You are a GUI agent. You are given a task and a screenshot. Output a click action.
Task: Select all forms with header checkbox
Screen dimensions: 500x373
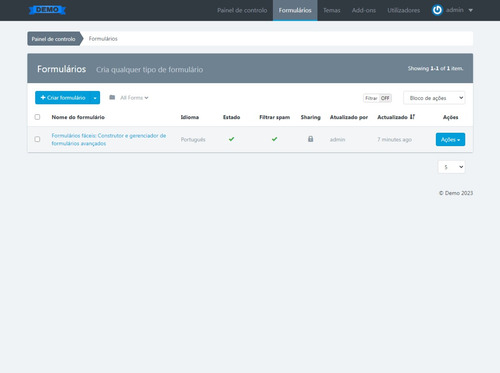pyautogui.click(x=37, y=117)
